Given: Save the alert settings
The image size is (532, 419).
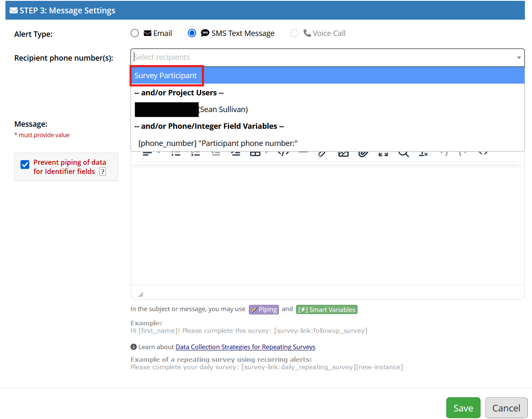Looking at the screenshot, I should (463, 408).
